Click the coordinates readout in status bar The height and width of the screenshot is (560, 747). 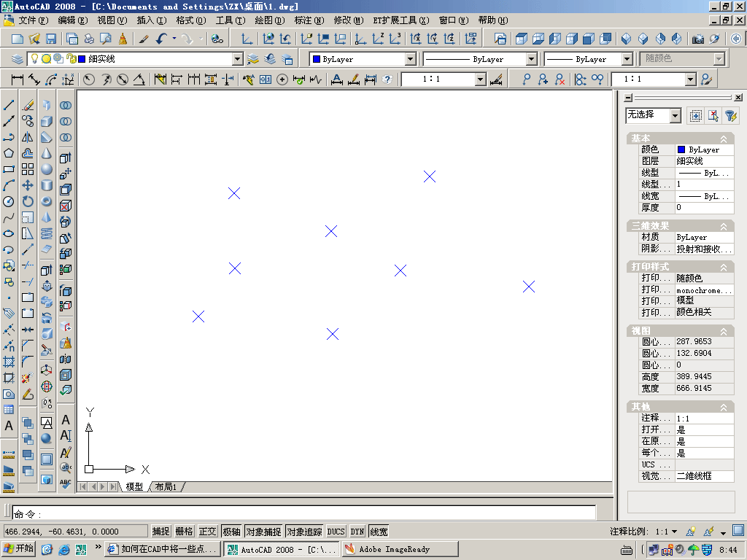coord(75,532)
